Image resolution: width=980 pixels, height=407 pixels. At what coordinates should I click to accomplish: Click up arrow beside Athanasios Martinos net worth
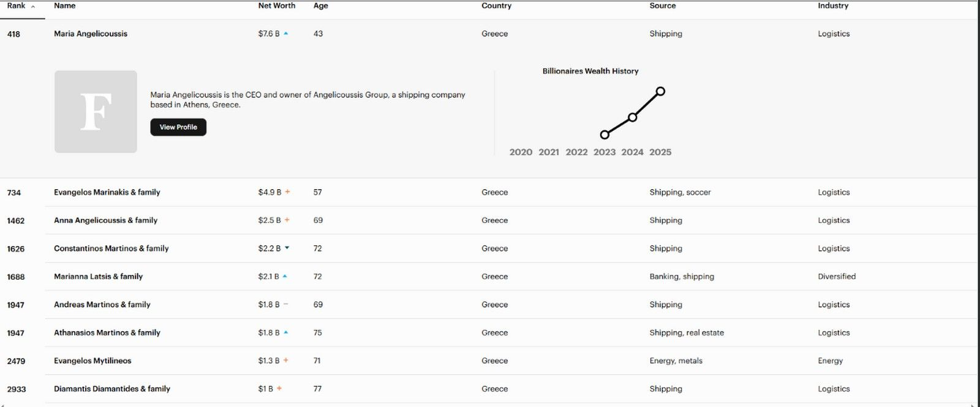point(286,333)
